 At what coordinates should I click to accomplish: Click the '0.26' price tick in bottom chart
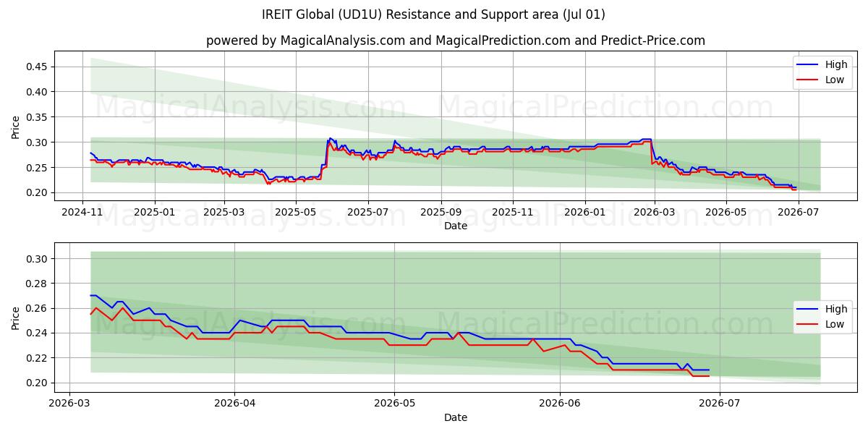tap(38, 308)
